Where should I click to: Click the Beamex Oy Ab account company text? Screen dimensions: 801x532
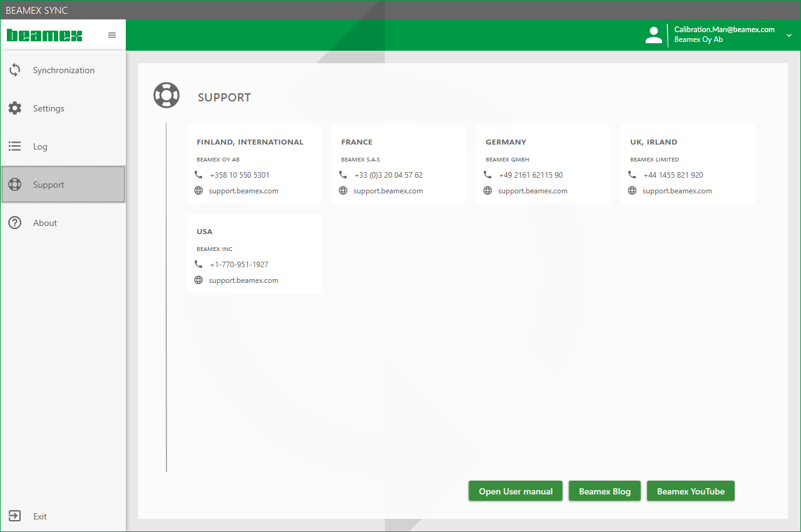[x=698, y=39]
